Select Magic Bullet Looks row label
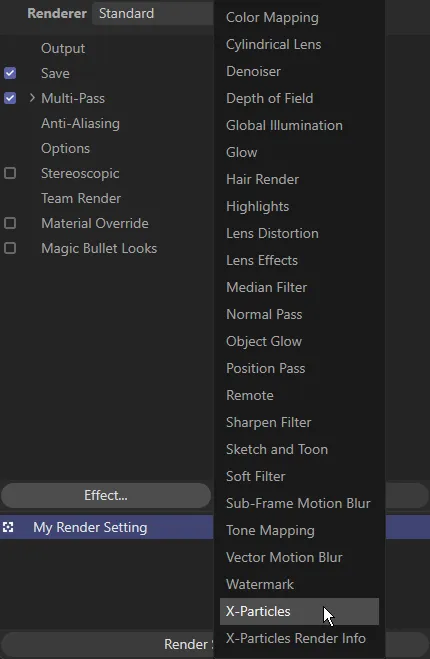 (x=99, y=248)
